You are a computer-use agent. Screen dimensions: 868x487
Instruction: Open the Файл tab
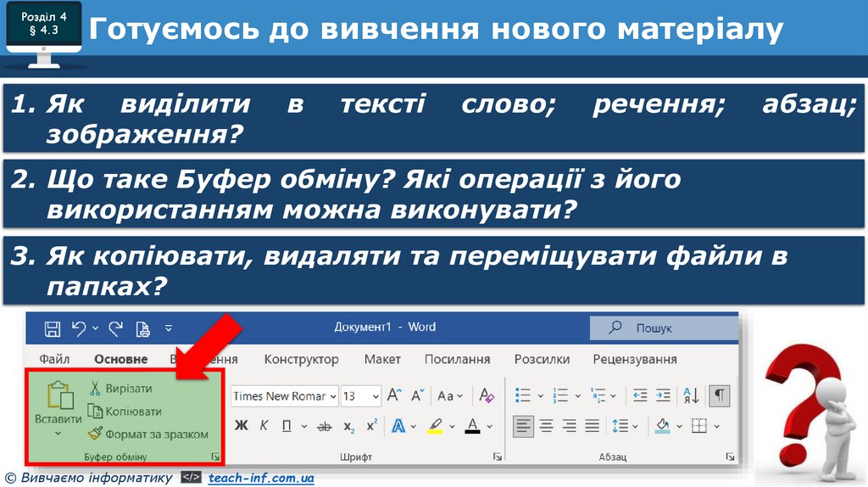pos(54,359)
